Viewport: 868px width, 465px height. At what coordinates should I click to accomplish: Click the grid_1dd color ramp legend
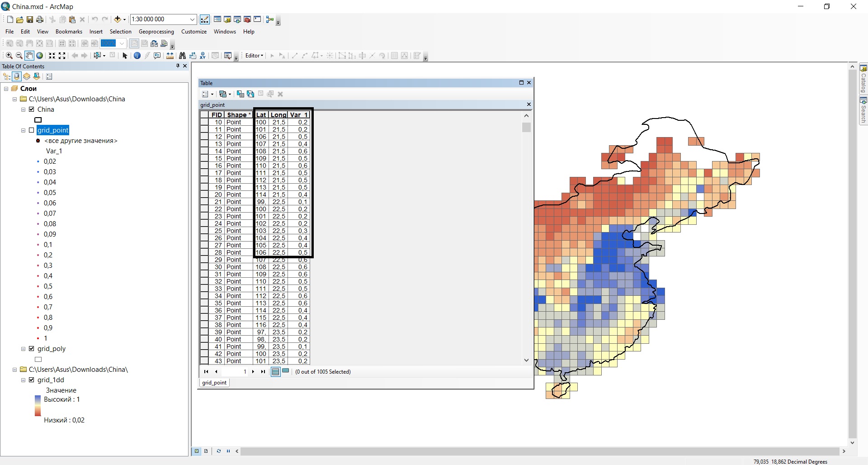38,406
